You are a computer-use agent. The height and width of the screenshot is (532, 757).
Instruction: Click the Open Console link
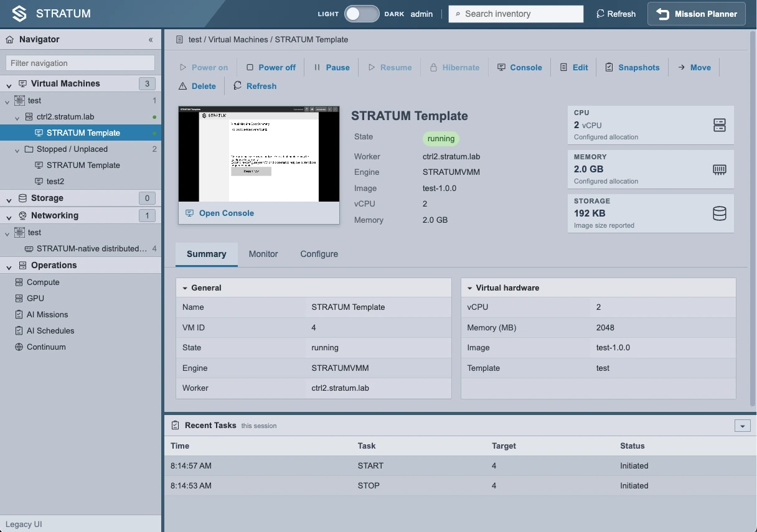click(227, 213)
